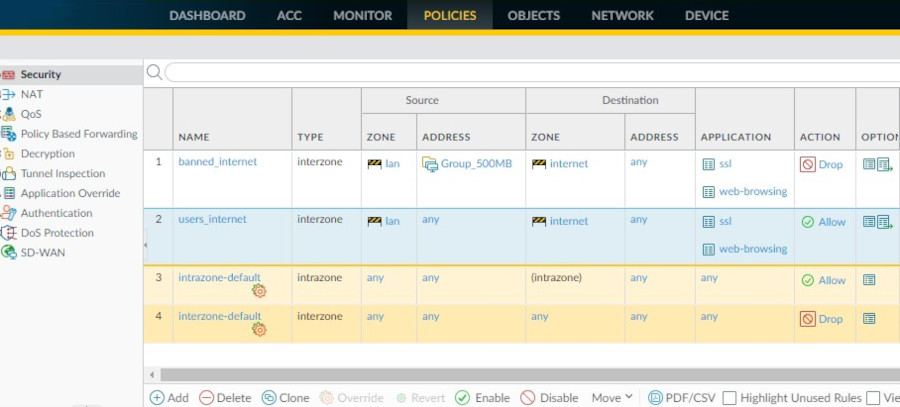This screenshot has height=407, width=900.
Task: Switch to the NETWORK tab
Action: (622, 15)
